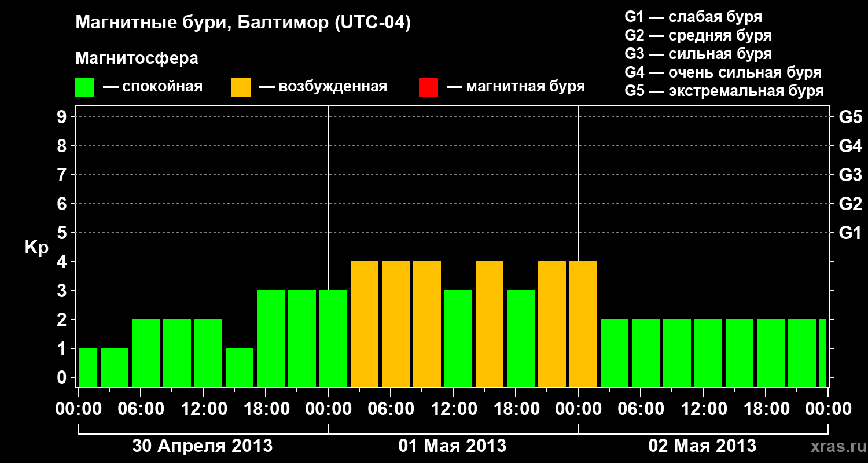Screen dimensions: 868x463
Task: Click the 'G4 — очень сильная буря' legend line
Action: pyautogui.click(x=723, y=72)
